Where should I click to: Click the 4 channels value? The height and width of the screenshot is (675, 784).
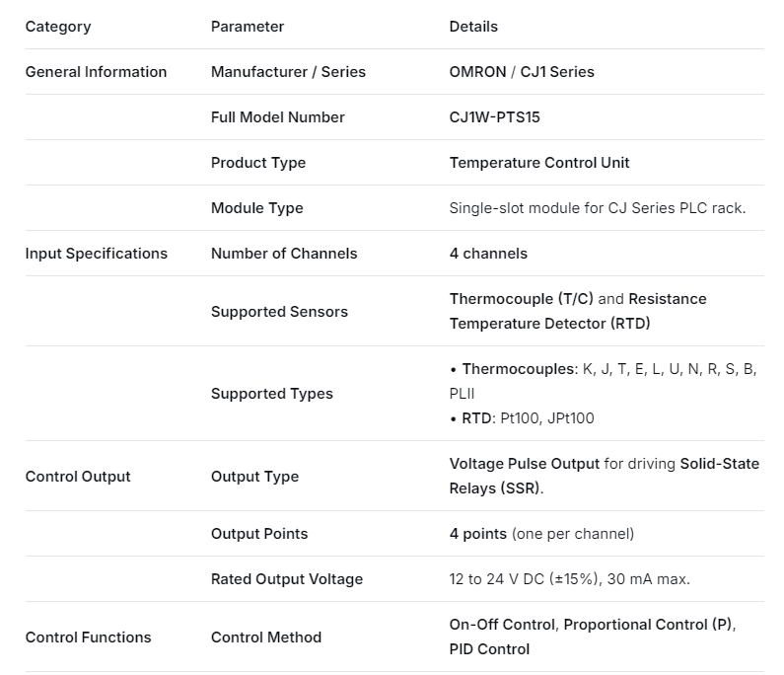[x=488, y=254]
